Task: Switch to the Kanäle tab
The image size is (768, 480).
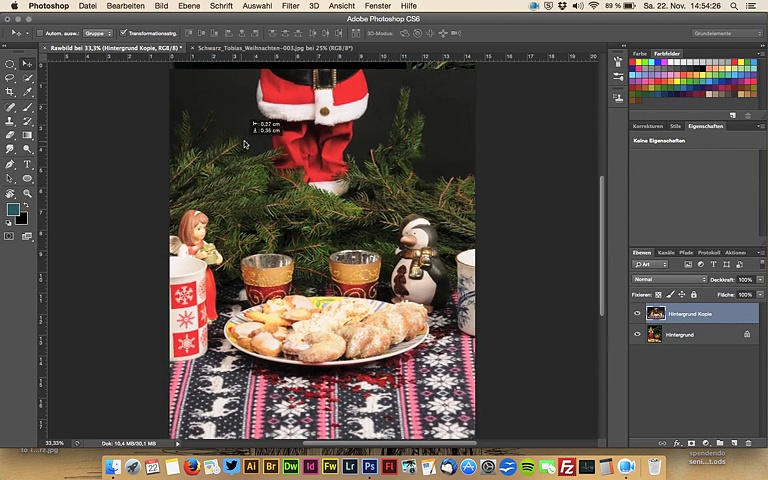Action: [665, 252]
